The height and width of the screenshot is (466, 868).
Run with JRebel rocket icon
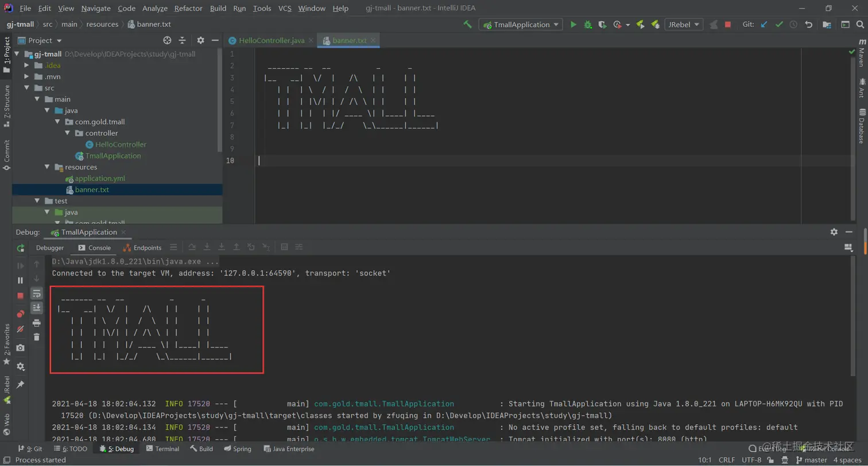coord(640,25)
